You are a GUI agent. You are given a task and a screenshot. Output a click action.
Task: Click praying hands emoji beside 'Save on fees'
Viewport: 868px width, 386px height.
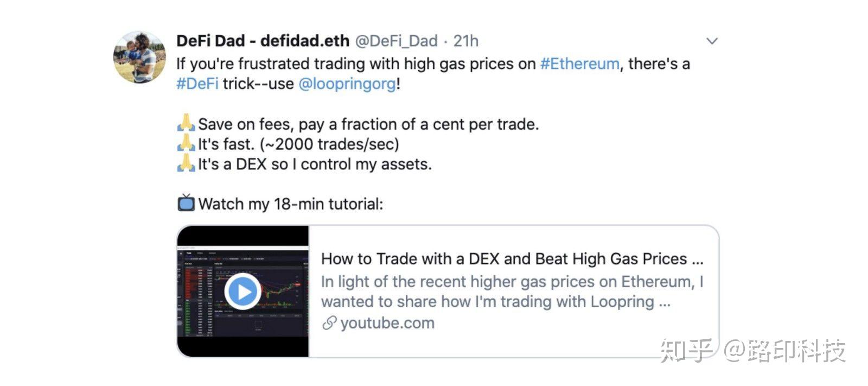click(x=186, y=123)
